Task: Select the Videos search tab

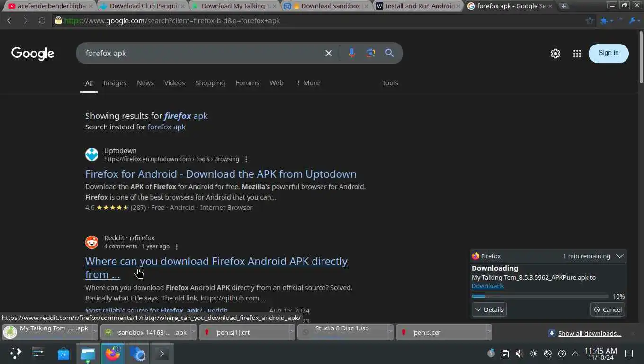Action: coord(174,83)
